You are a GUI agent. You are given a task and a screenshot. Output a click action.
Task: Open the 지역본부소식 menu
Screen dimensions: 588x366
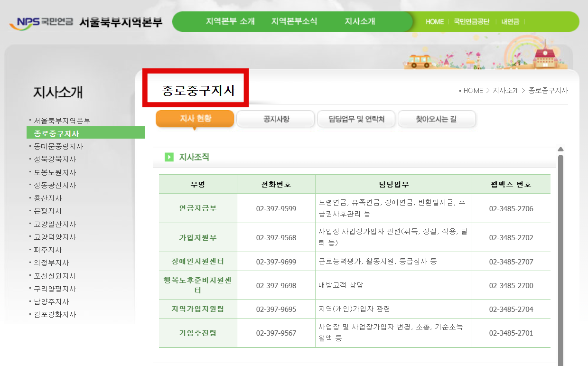pos(294,21)
